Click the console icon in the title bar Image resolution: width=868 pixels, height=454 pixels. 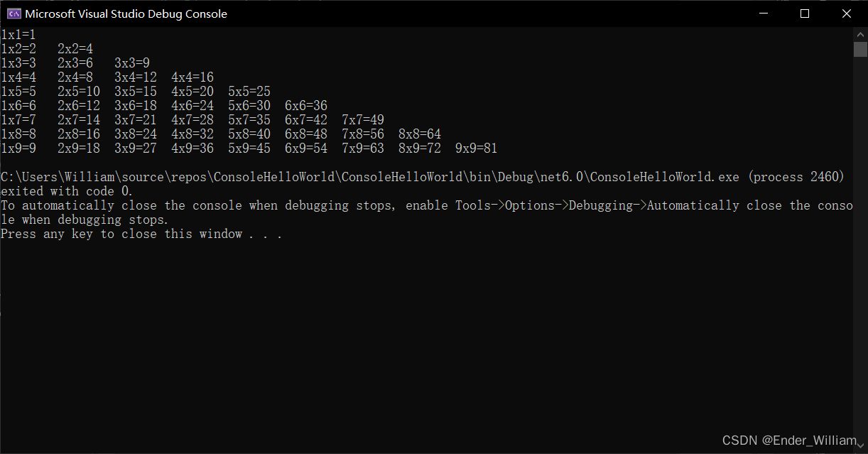[13, 13]
